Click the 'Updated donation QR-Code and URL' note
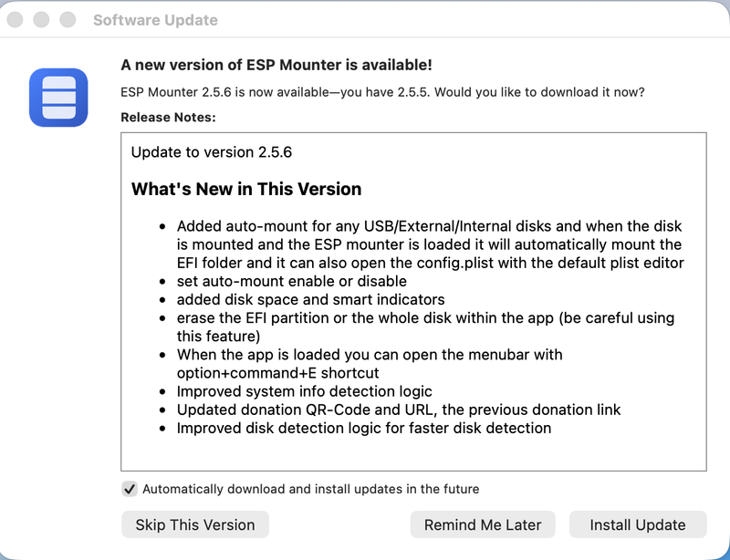This screenshot has width=730, height=560. [399, 410]
